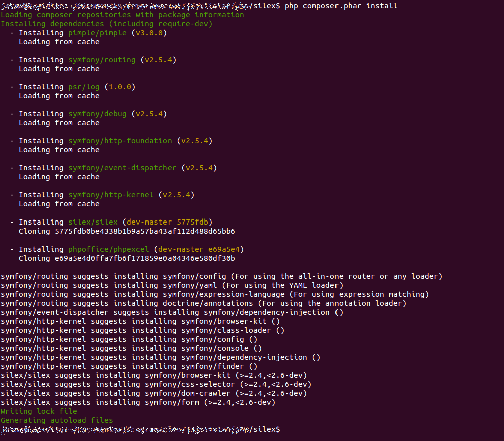Click http-kernel line suggesting 'symfony/browser-kit ()'

(x=140, y=321)
